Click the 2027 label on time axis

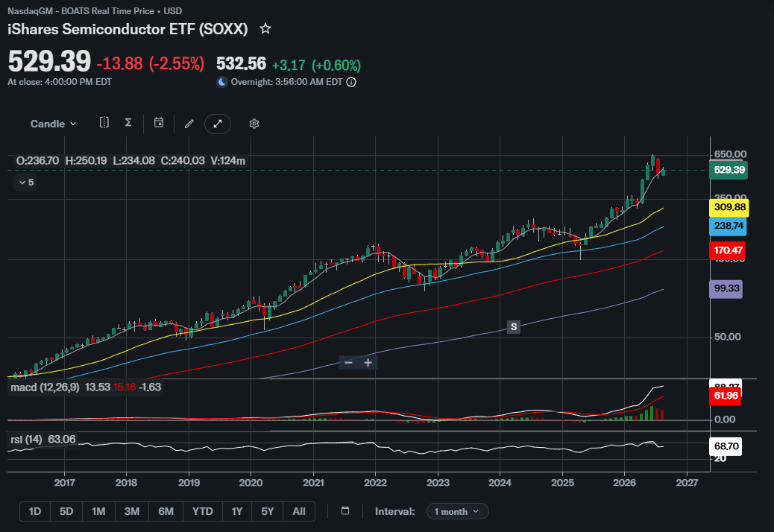(x=687, y=483)
